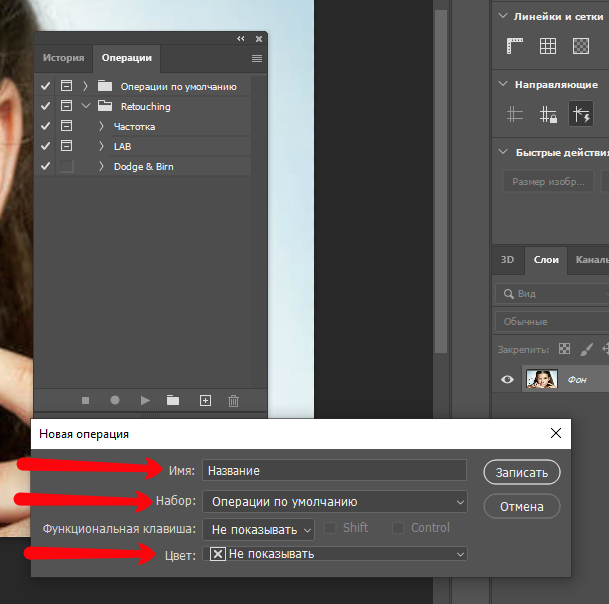Create a new action plus icon
Screen dimensions: 609x604
(205, 400)
